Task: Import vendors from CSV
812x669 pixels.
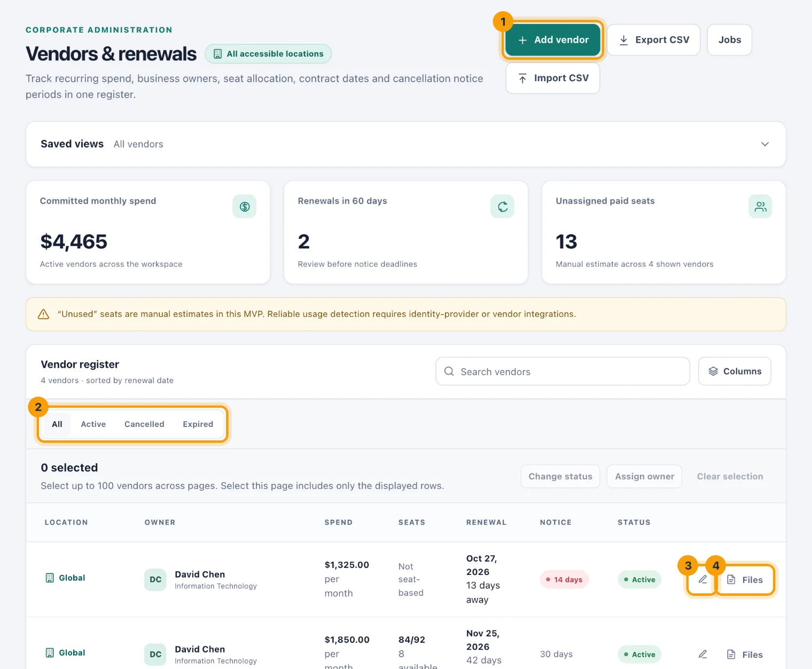Action: click(x=553, y=79)
